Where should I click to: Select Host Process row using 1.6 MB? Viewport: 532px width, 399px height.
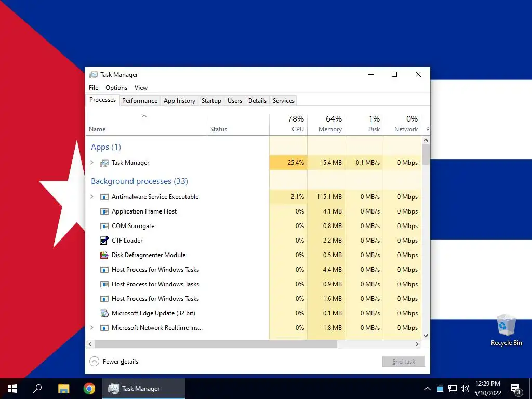254,299
